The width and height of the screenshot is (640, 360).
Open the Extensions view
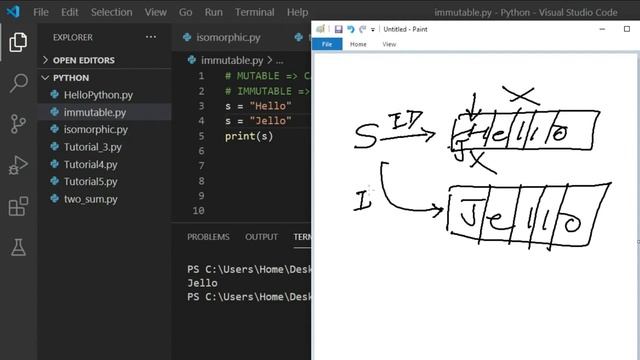(x=18, y=206)
